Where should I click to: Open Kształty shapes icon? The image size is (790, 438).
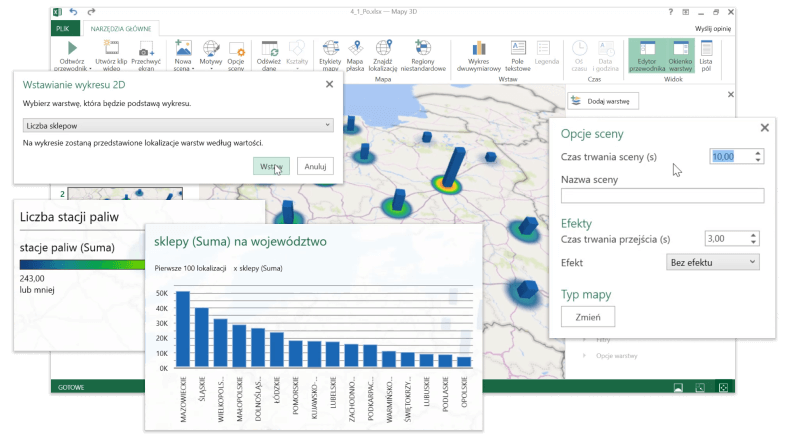pos(297,48)
